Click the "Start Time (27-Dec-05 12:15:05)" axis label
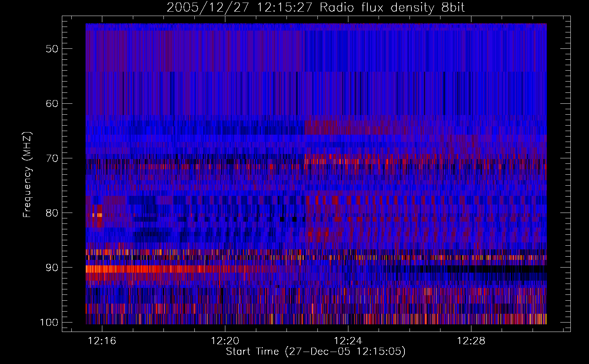Image resolution: width=589 pixels, height=364 pixels. pyautogui.click(x=316, y=352)
